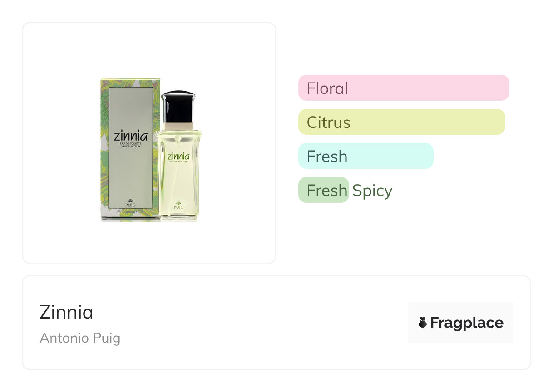553x392 pixels.
Task: Click the PUIG logo on the box
Action: pos(130,202)
